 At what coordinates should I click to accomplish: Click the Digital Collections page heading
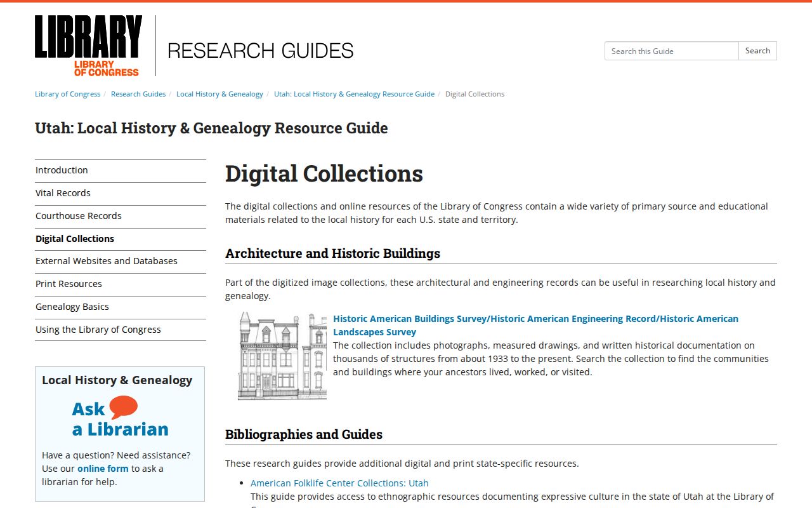click(324, 173)
